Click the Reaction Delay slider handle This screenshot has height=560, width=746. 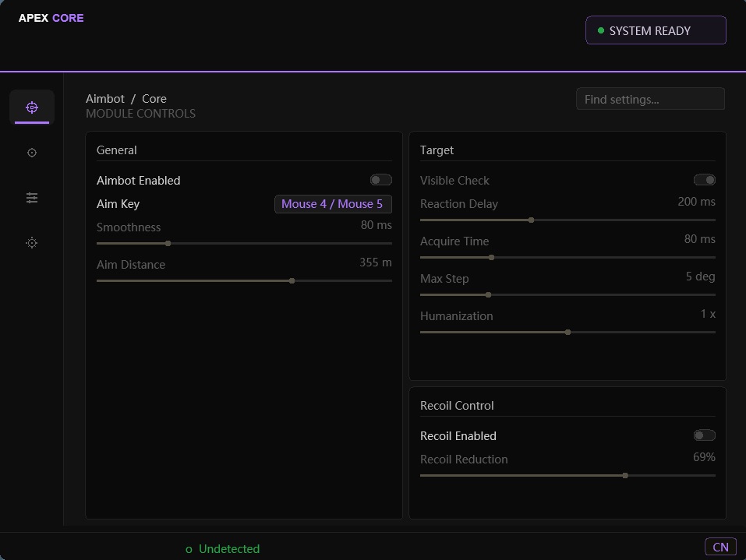532,220
